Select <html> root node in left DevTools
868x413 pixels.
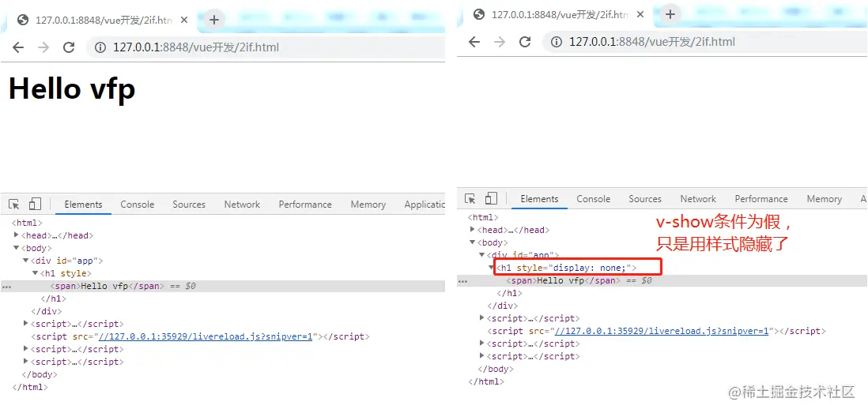pos(28,223)
